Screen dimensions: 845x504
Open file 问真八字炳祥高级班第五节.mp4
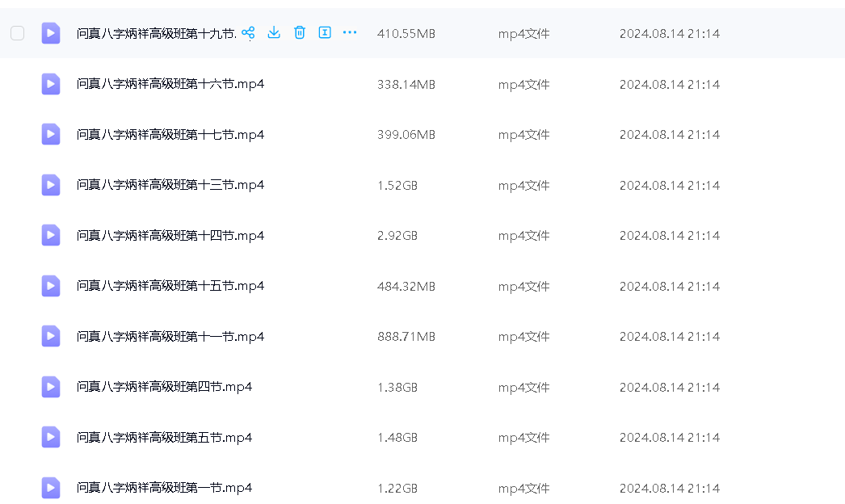[164, 437]
